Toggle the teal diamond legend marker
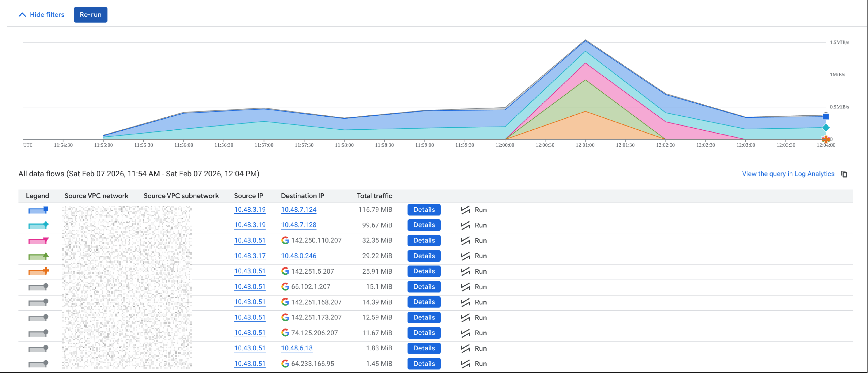This screenshot has height=373, width=868. (38, 225)
